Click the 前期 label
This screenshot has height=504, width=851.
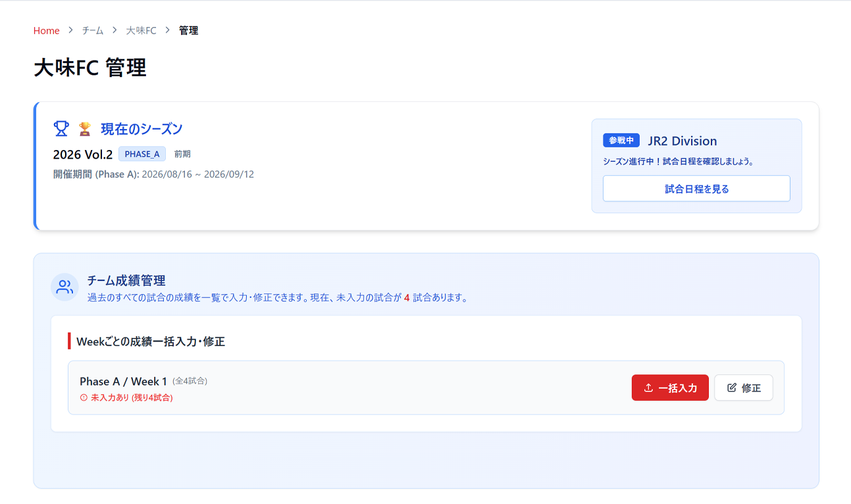point(182,154)
